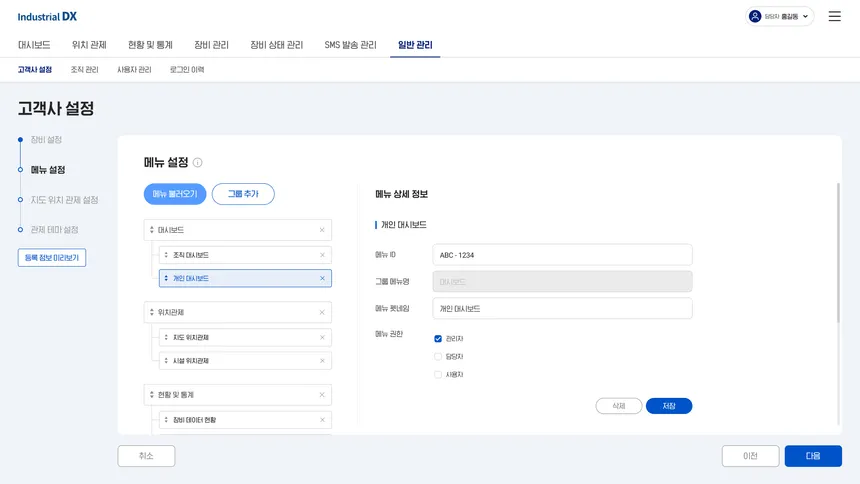860x484 pixels.
Task: Click the reorder handle on 위치관제 group
Action: [x=152, y=312]
